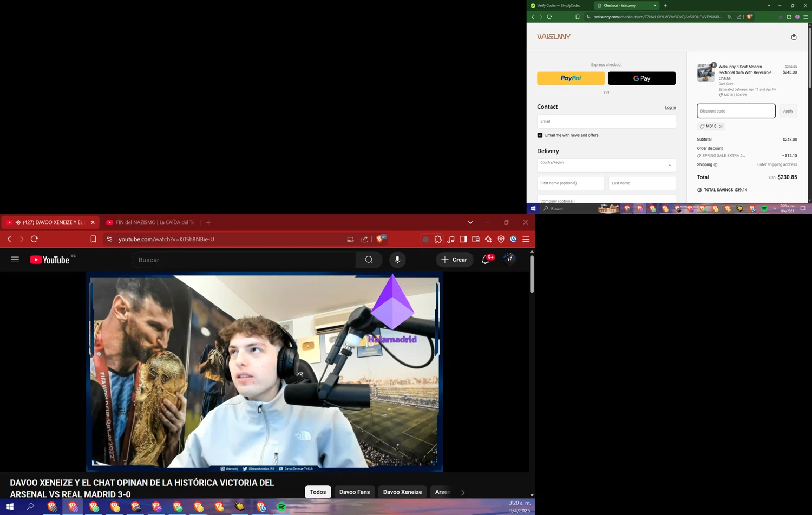Click the youtube.com address bar URL
Viewport: 812px width, 515px height.
click(166, 239)
